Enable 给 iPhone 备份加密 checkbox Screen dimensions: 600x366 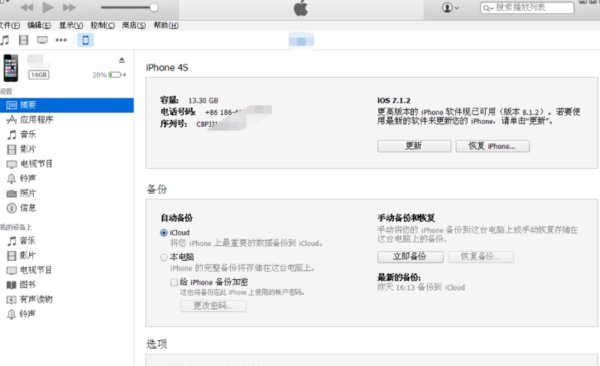click(174, 282)
